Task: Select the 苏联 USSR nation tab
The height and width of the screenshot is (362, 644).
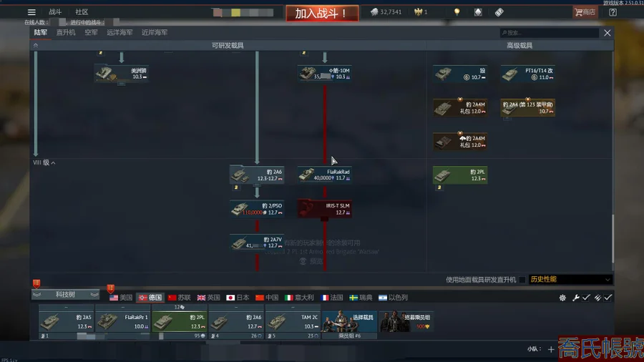Action: [179, 298]
